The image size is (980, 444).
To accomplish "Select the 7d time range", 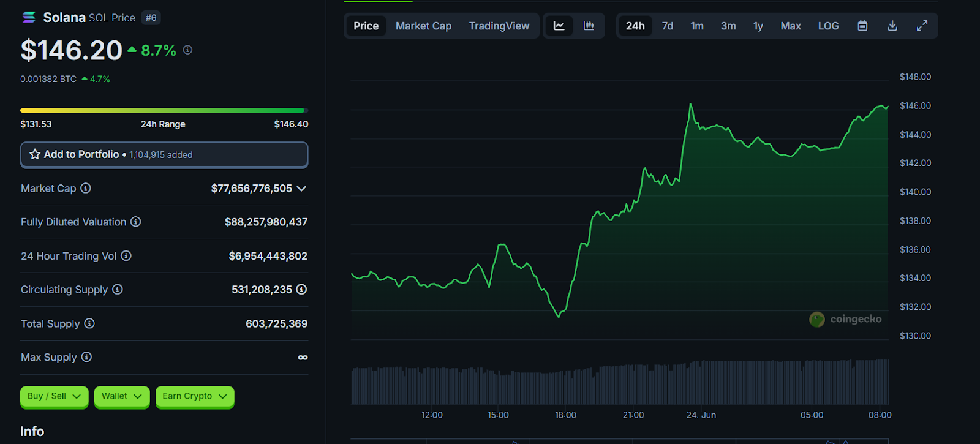I will click(x=667, y=26).
